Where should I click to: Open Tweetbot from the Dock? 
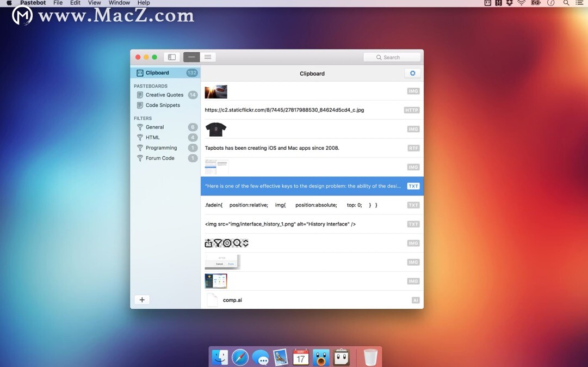[321, 357]
